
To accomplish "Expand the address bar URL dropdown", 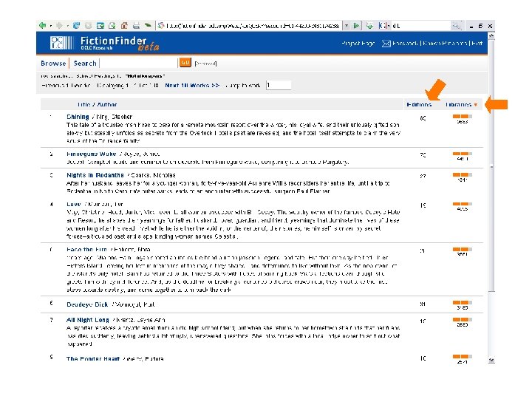I will pos(347,26).
